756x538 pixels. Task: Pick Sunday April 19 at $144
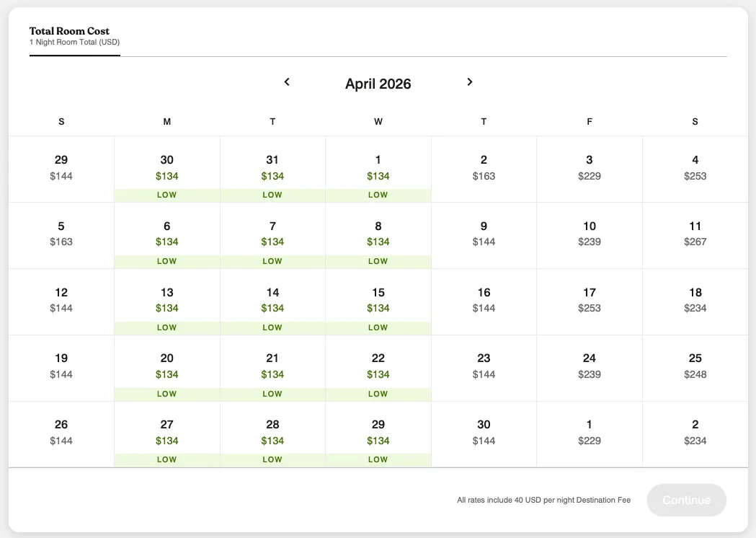61,368
